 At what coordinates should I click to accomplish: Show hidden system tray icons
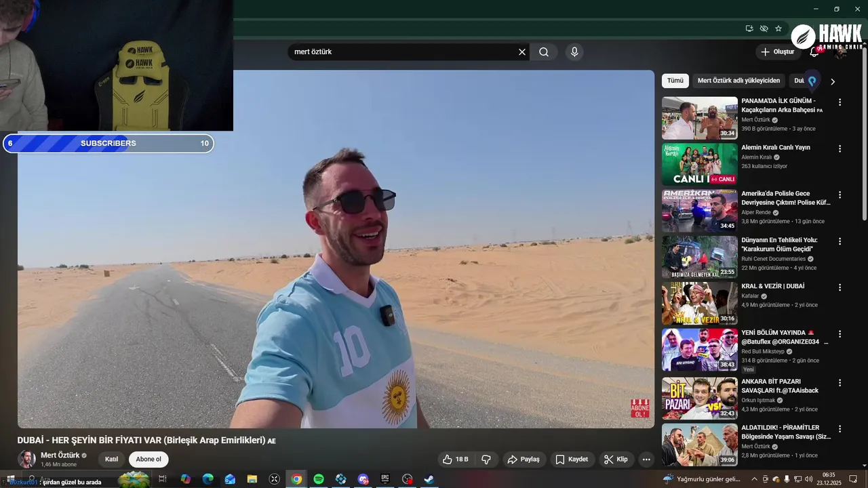[x=754, y=479]
